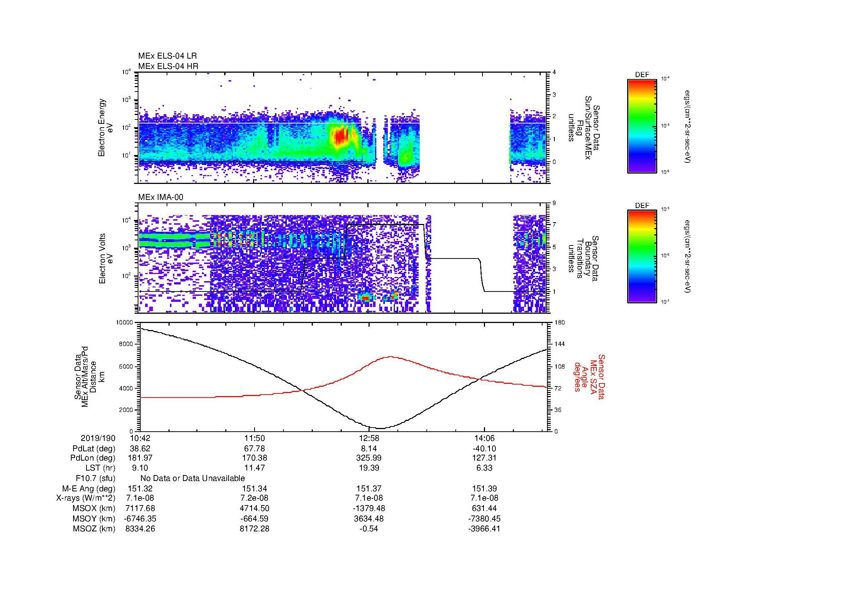Screen dimensions: 868x613
Task: Click the 'X-rays (W/m**2)' row label
Action: tap(86, 498)
